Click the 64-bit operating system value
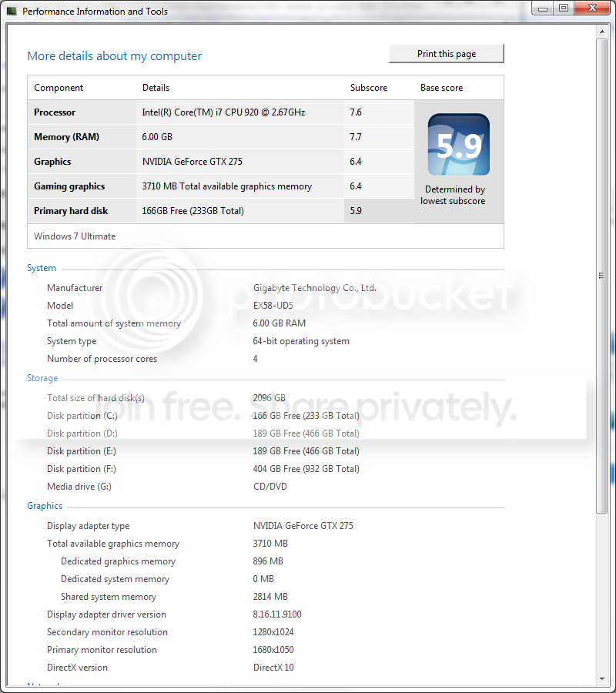Screen dimensions: 616x693 pos(301,341)
